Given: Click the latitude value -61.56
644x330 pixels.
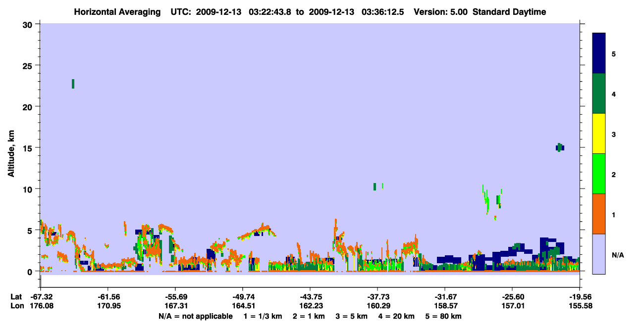Looking at the screenshot, I should pyautogui.click(x=108, y=297).
